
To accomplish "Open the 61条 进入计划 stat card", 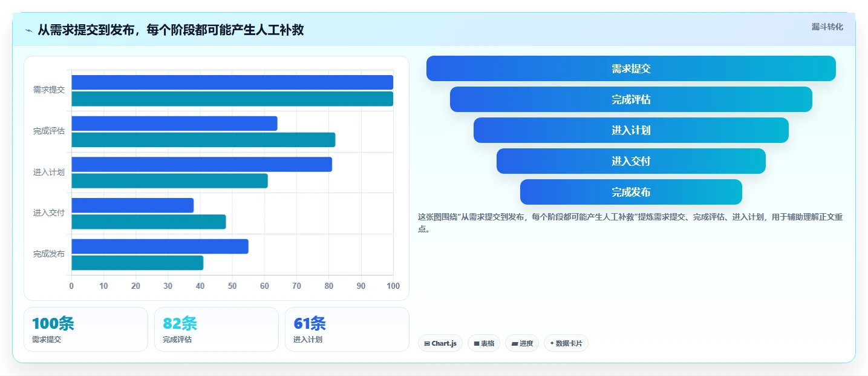I will pos(347,329).
